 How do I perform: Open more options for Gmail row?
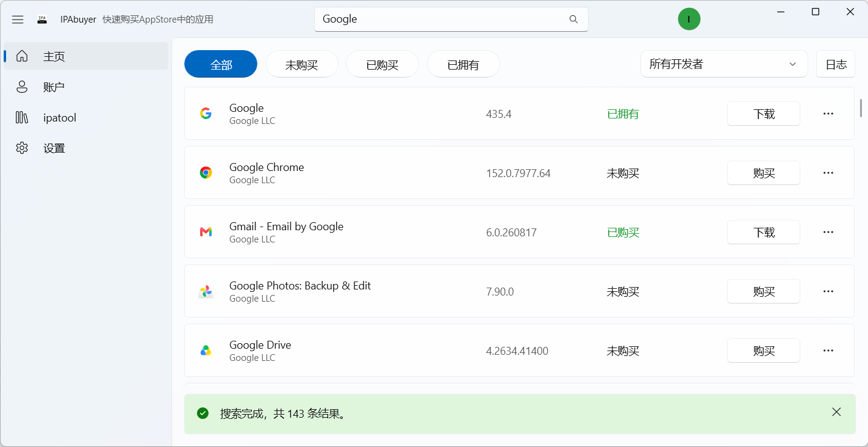click(828, 232)
